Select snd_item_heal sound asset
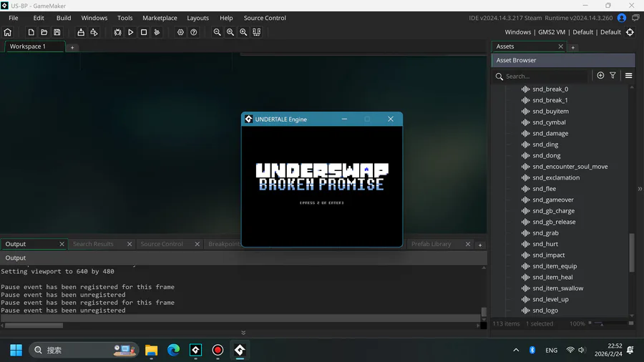Viewport: 644px width, 362px height. click(552, 277)
